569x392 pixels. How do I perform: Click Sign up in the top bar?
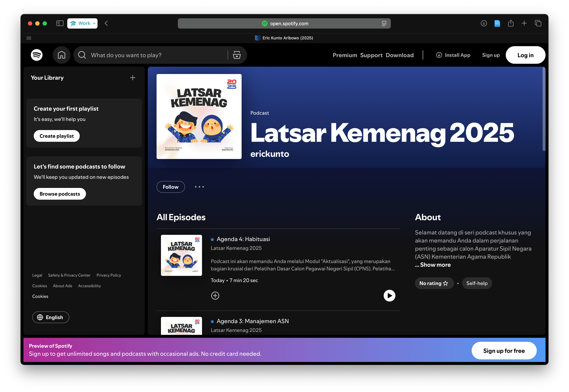(491, 55)
